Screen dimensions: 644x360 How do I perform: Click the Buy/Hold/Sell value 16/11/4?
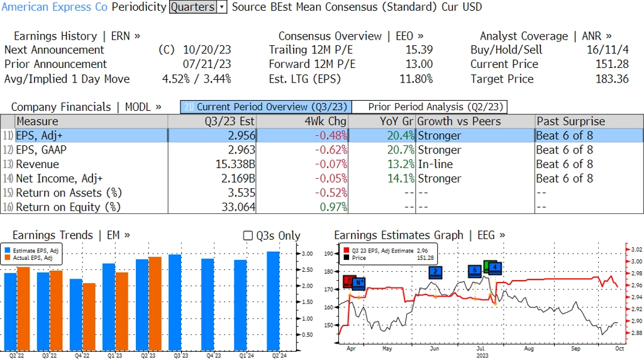[x=608, y=50]
